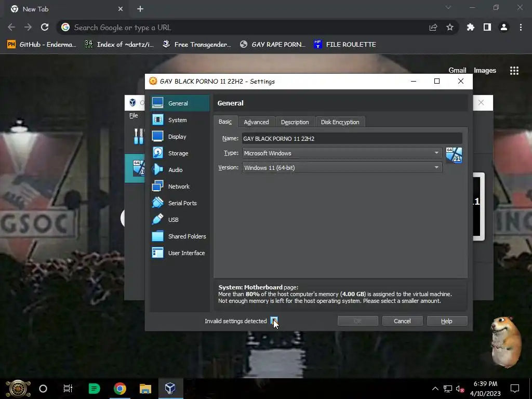This screenshot has width=532, height=399.
Task: Click the invalid settings warning icon
Action: click(274, 321)
